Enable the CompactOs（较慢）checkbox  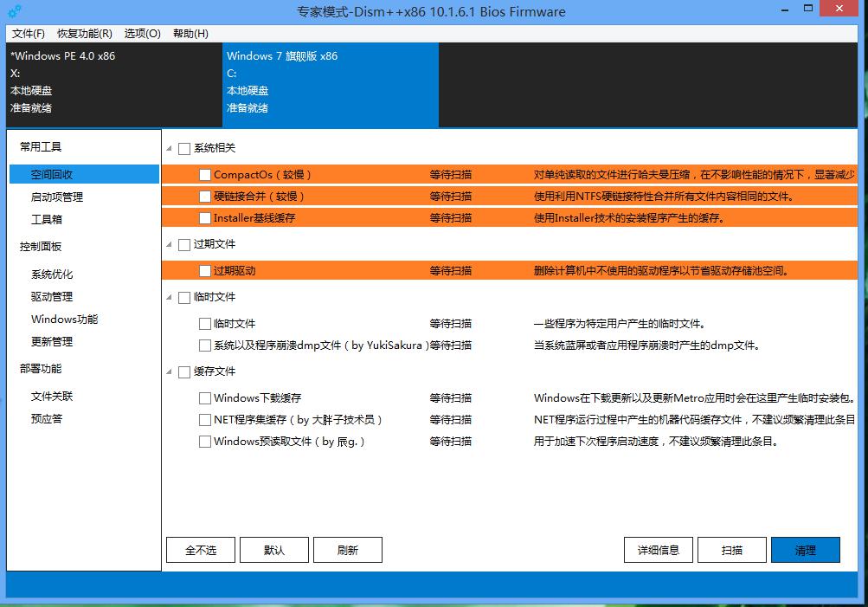[204, 173]
